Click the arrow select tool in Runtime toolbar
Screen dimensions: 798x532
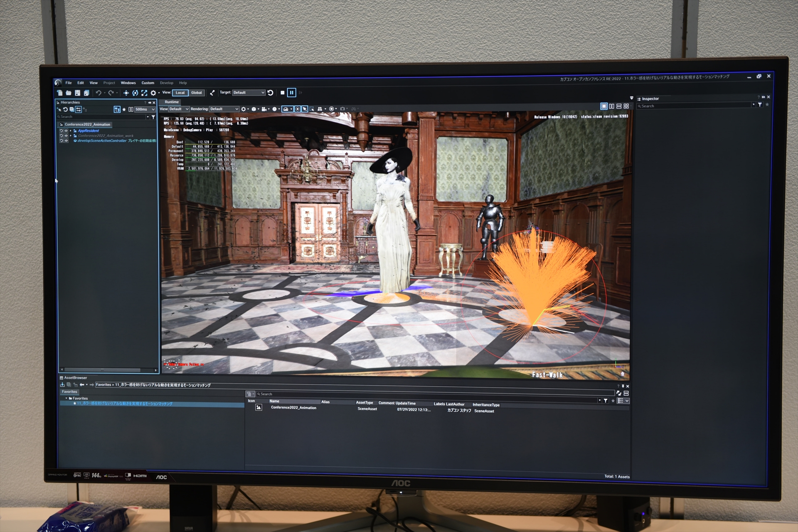click(x=305, y=109)
